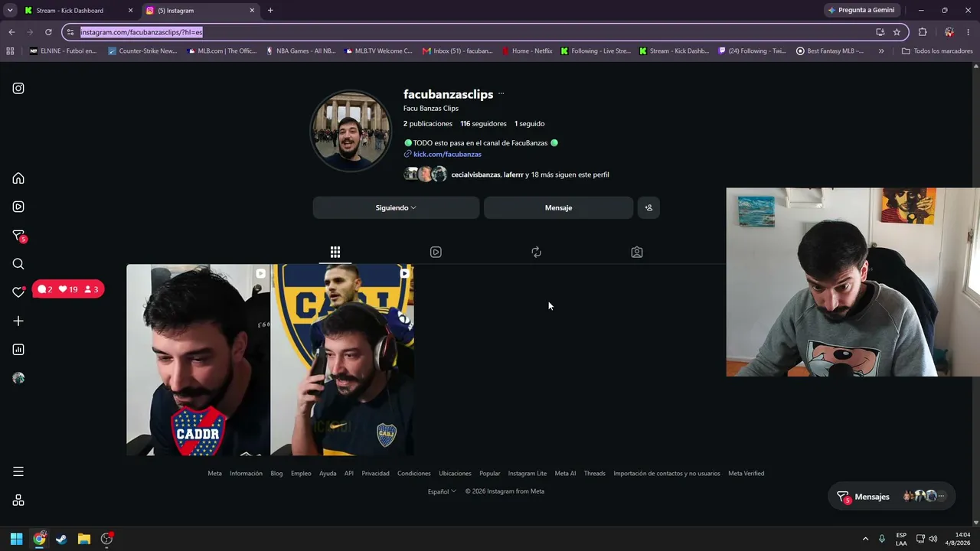Open notifications heart icon in sidebar
The image size is (980, 551).
18,292
